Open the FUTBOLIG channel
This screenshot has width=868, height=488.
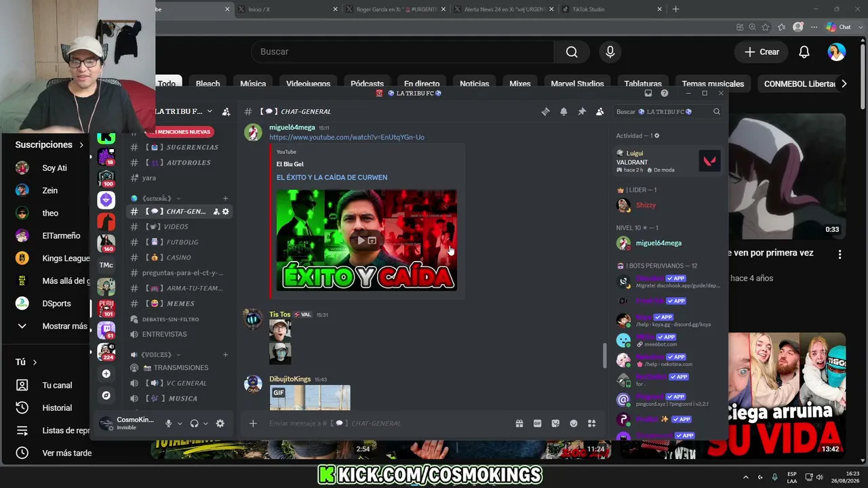179,242
